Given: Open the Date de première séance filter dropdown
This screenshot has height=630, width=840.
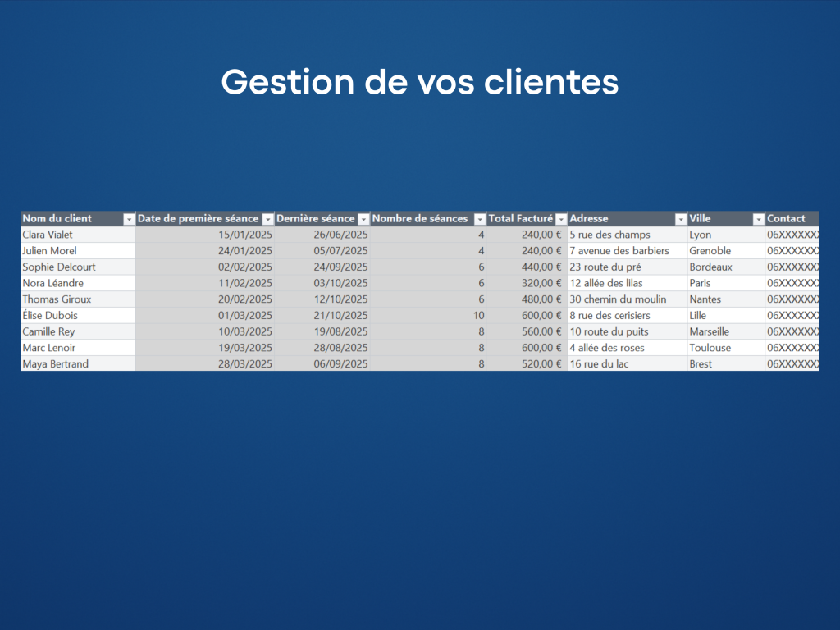Looking at the screenshot, I should [267, 219].
